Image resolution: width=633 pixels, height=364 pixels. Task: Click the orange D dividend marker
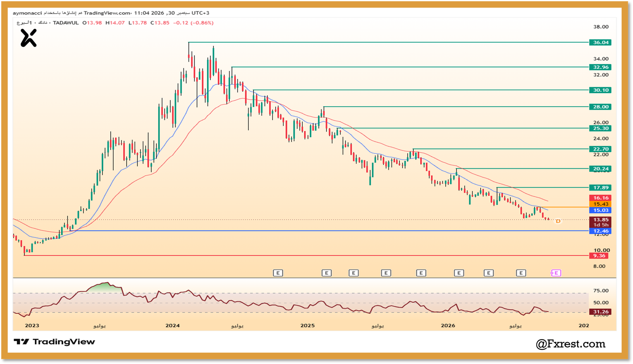pos(558,221)
